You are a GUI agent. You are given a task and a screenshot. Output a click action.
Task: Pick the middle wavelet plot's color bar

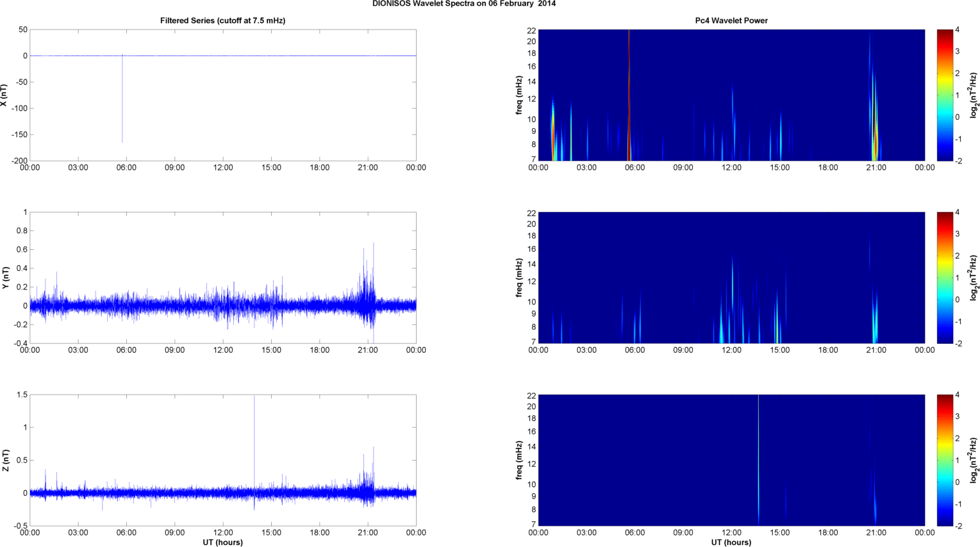click(x=945, y=277)
